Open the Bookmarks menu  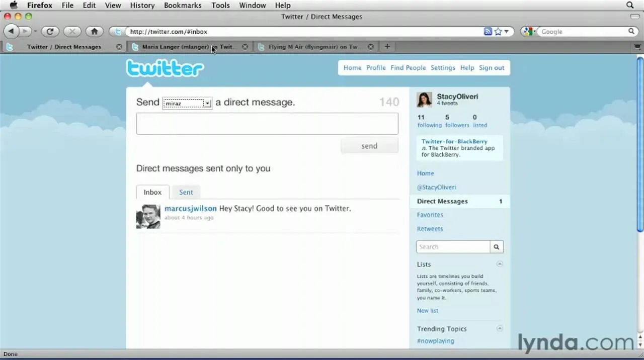183,5
